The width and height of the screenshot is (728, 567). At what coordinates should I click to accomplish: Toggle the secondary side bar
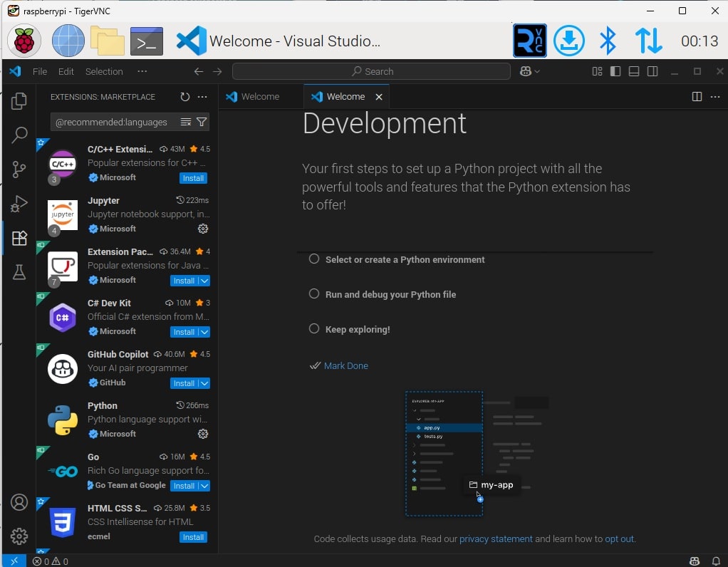(652, 71)
